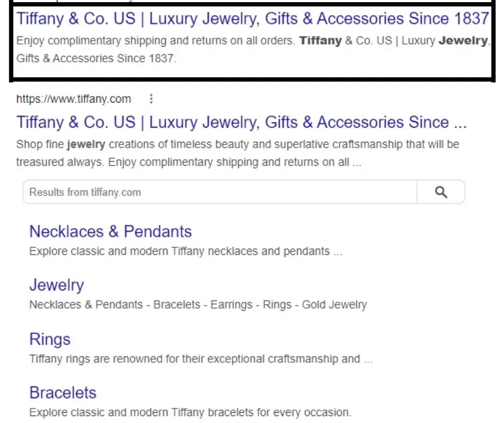Open the Jewelry sitelink
504x423 pixels.
pos(56,285)
